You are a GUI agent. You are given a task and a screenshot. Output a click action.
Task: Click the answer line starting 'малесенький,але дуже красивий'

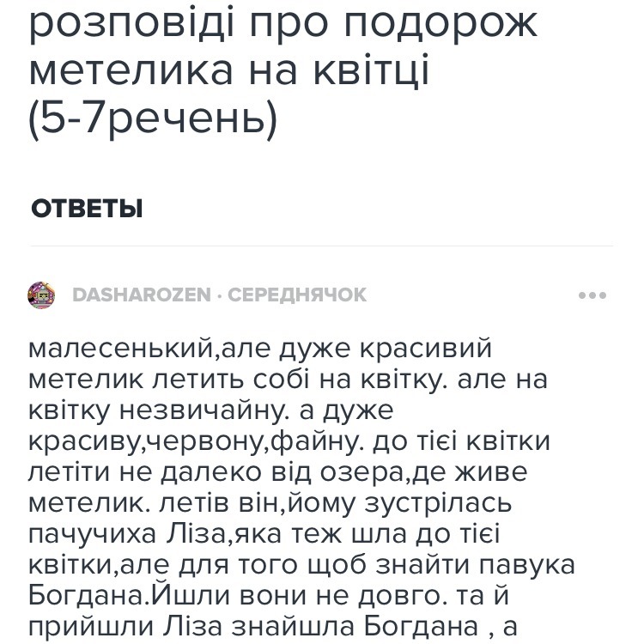click(259, 349)
